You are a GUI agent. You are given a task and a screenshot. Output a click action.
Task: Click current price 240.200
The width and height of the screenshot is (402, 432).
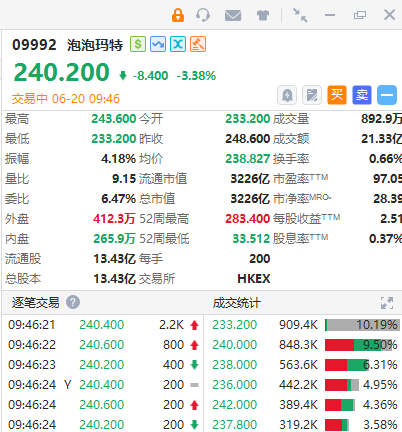click(x=62, y=72)
